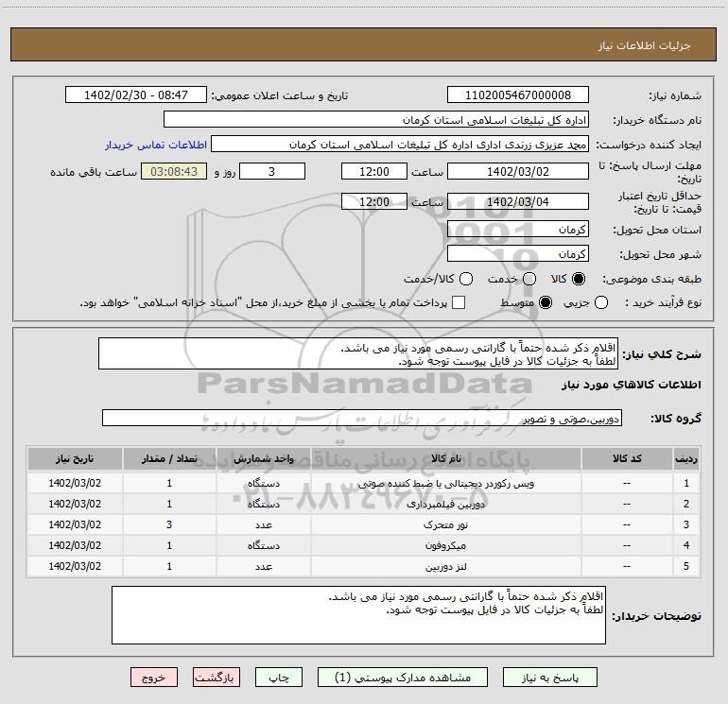This screenshot has width=728, height=704.
Task: Click the شرح کلی نیاز description box
Action: click(x=358, y=354)
